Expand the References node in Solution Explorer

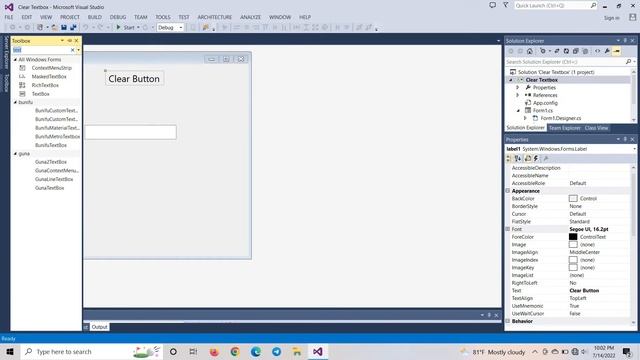pos(518,95)
